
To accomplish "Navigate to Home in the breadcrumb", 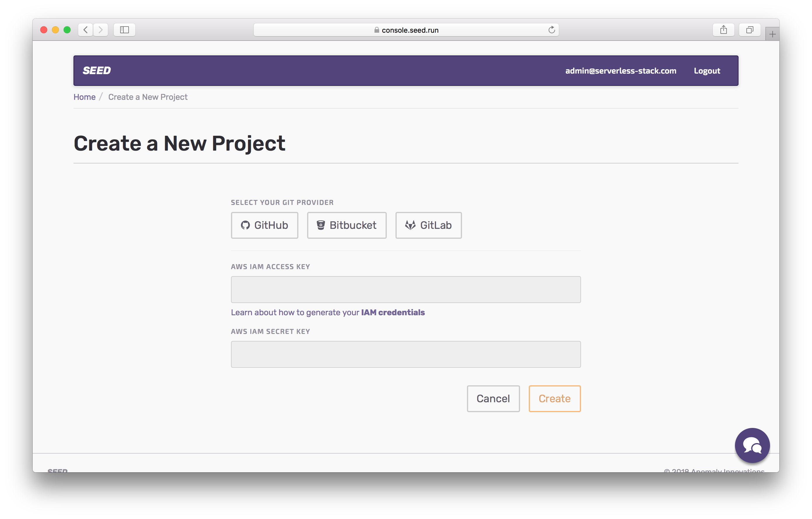I will coord(84,97).
